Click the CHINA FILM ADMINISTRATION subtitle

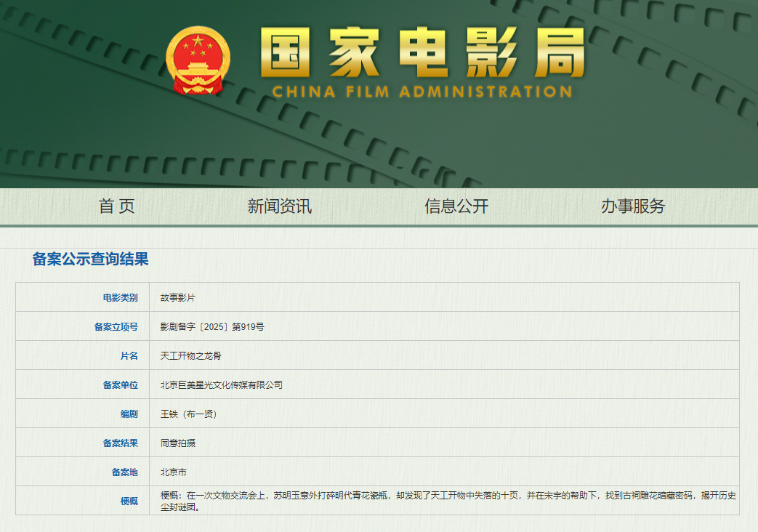[422, 92]
